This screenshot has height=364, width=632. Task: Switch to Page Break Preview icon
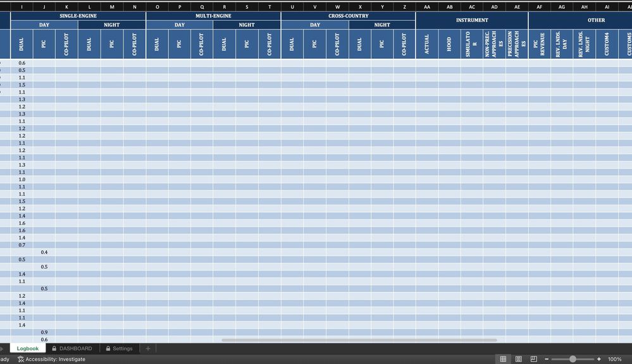534,359
